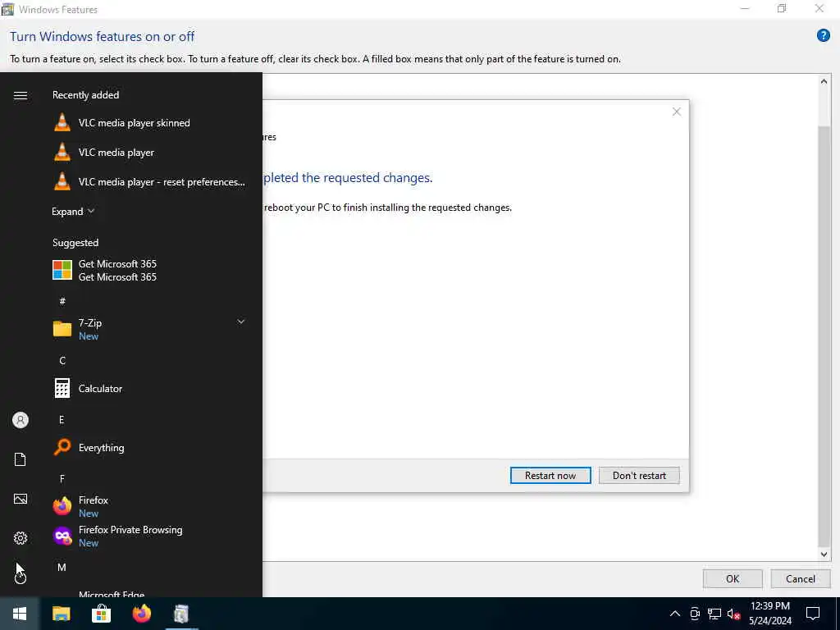This screenshot has width=840, height=630.
Task: Open Microsoft Store from the taskbar
Action: [101, 614]
